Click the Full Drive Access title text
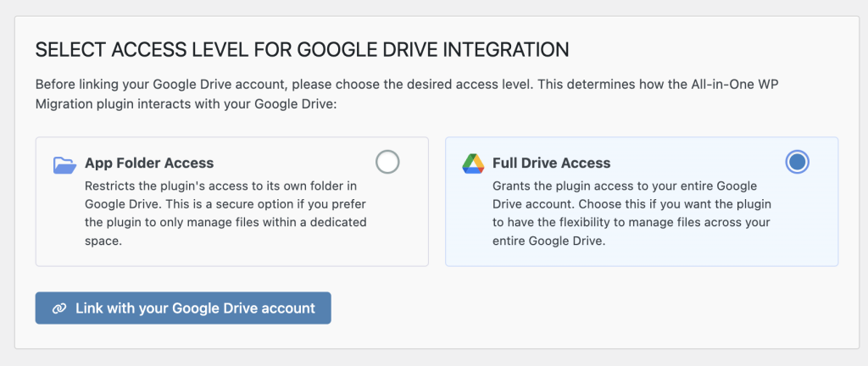This screenshot has height=366, width=868. pos(551,163)
